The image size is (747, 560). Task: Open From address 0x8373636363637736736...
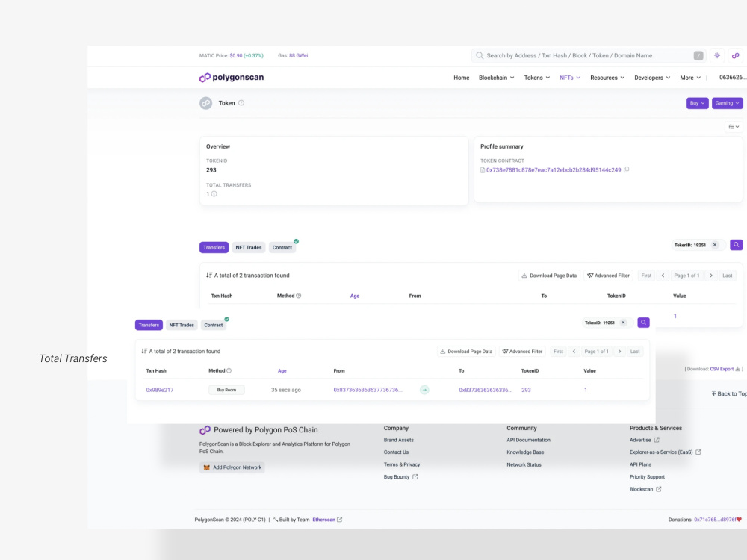click(x=368, y=390)
